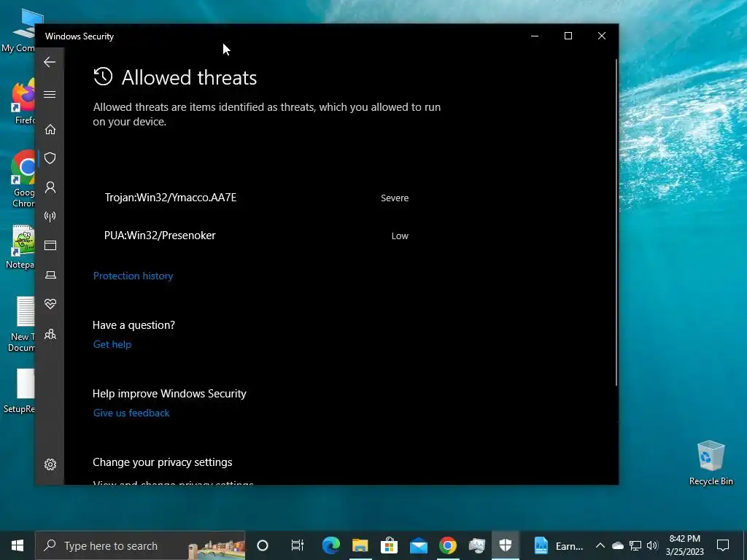Select SetupRe desktop file icon
Screen dimensions: 747x560
[20, 391]
